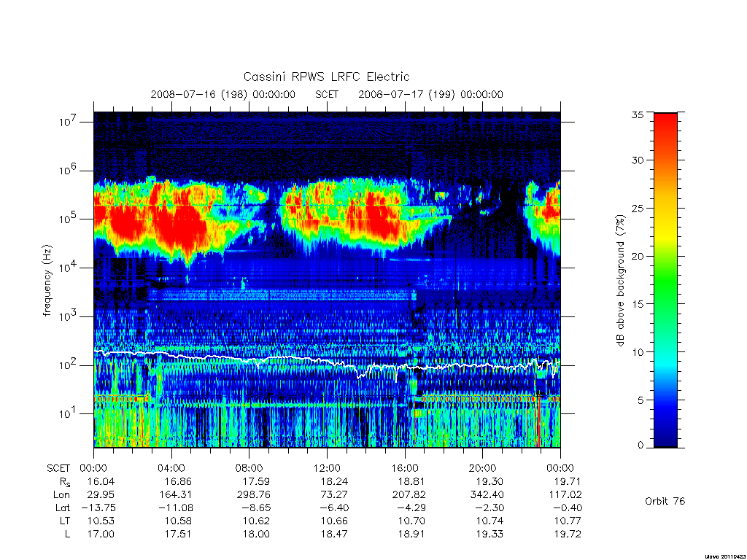Screen dimensions: 747x560
Task: Click the frequency (Hz) axis title
Action: (x=47, y=281)
